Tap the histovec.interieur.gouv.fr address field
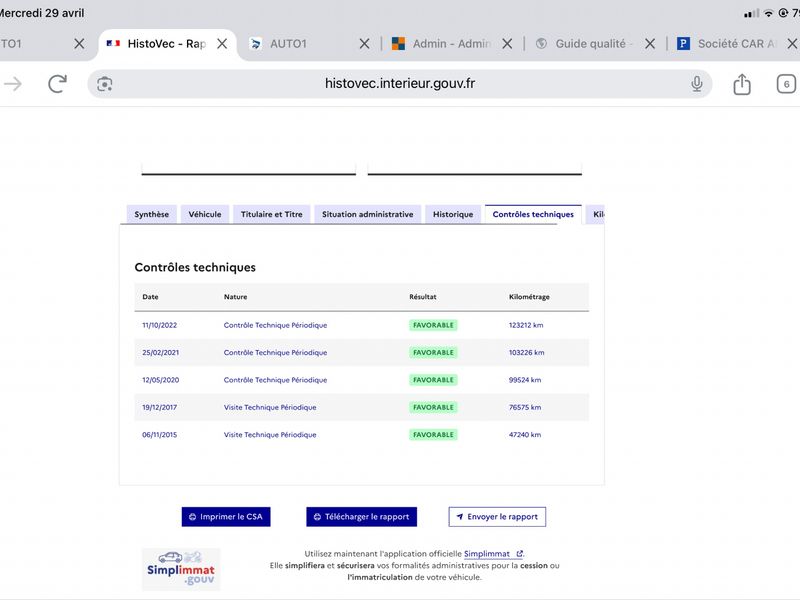Image resolution: width=800 pixels, height=600 pixels. (399, 84)
